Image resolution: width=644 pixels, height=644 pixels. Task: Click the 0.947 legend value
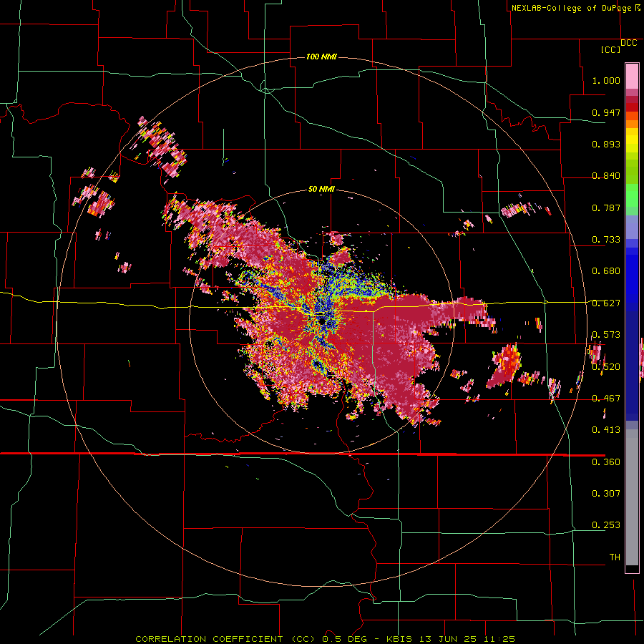click(606, 112)
